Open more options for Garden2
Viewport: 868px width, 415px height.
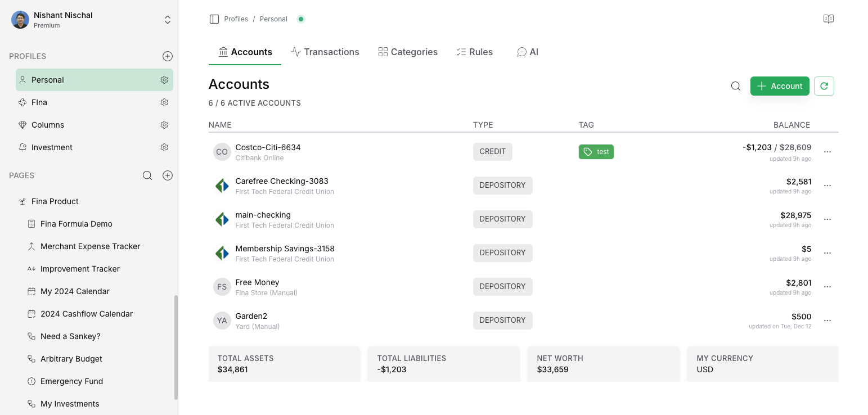[827, 321]
